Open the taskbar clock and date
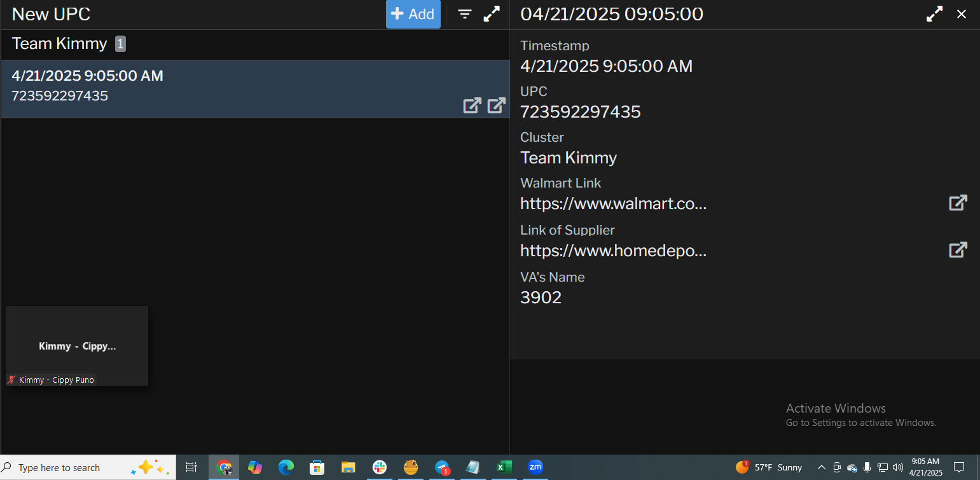The height and width of the screenshot is (480, 980). [x=925, y=467]
